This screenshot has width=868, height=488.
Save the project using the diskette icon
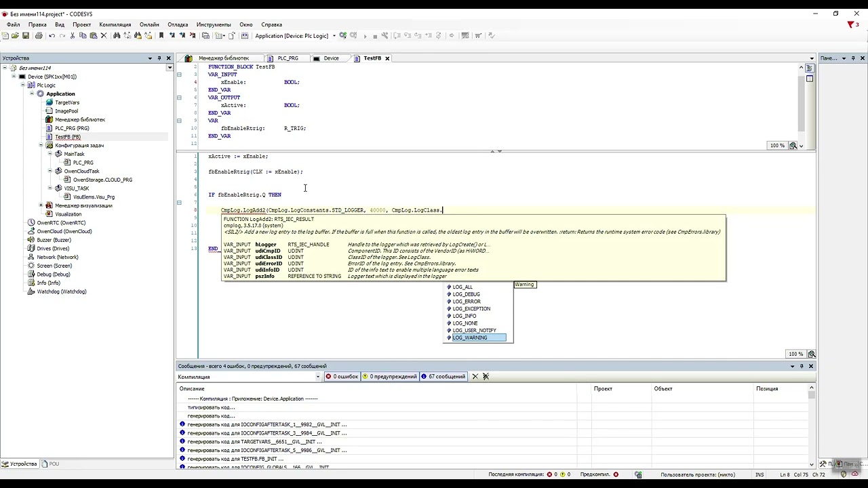[26, 36]
